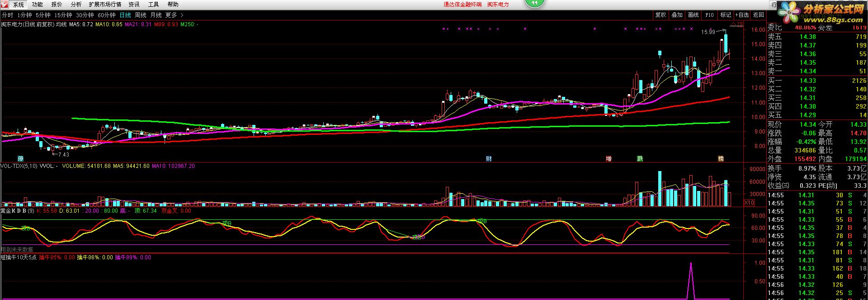Expand the 更多 periods dropdown
868x300 pixels.
(175, 15)
